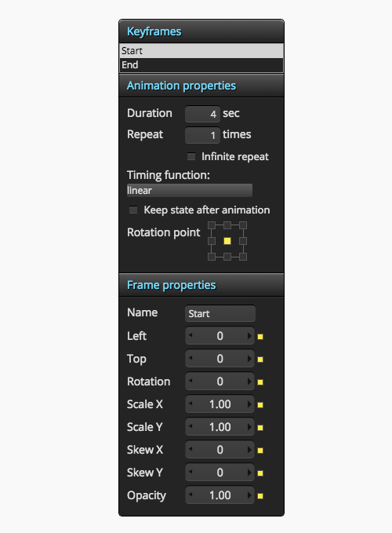Increase Skew Y with right arrow

(x=249, y=473)
